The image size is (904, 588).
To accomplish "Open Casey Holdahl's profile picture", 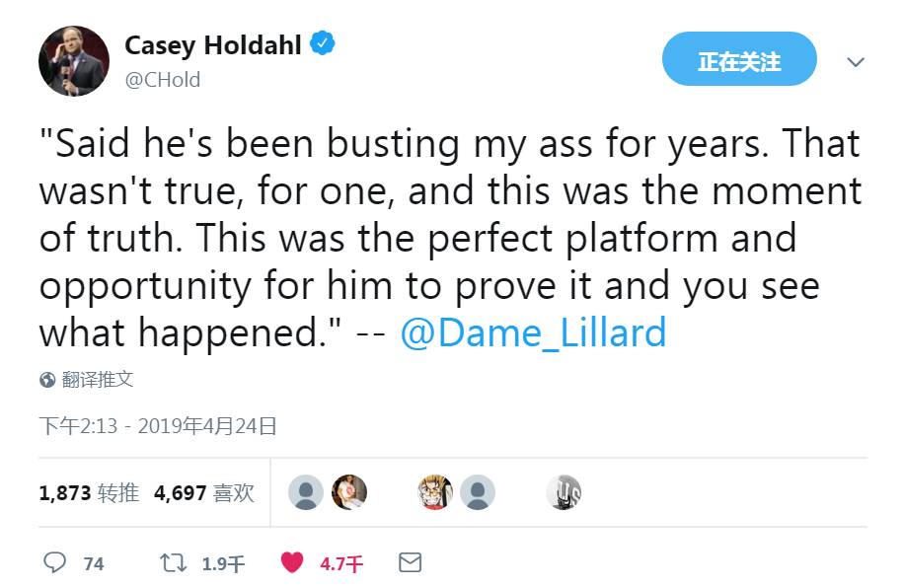I will 74,61.
